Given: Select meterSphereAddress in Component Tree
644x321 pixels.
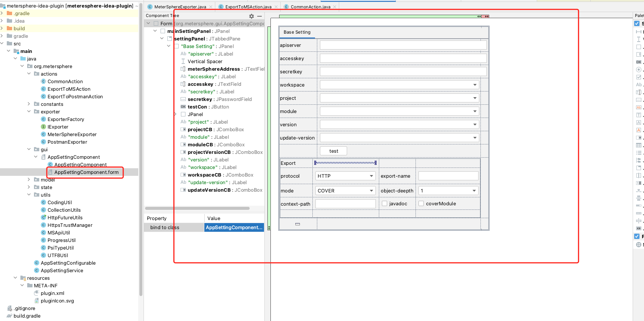Looking at the screenshot, I should (214, 69).
